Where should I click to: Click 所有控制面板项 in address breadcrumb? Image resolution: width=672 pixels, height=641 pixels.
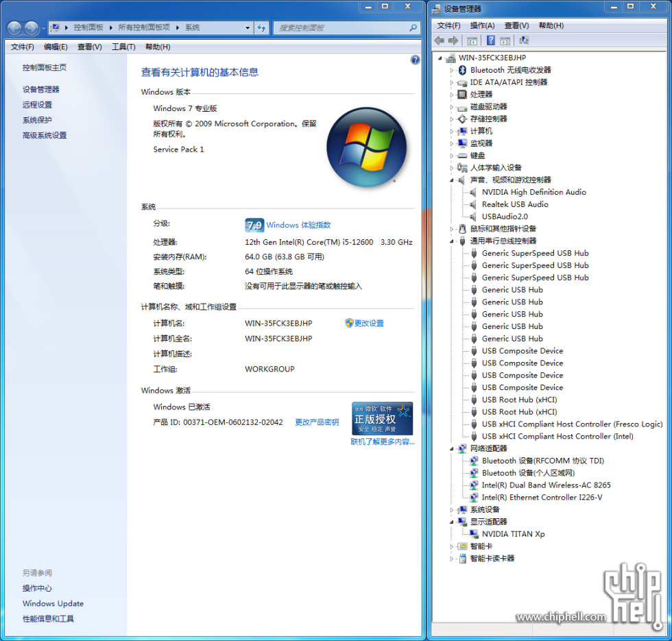click(144, 27)
